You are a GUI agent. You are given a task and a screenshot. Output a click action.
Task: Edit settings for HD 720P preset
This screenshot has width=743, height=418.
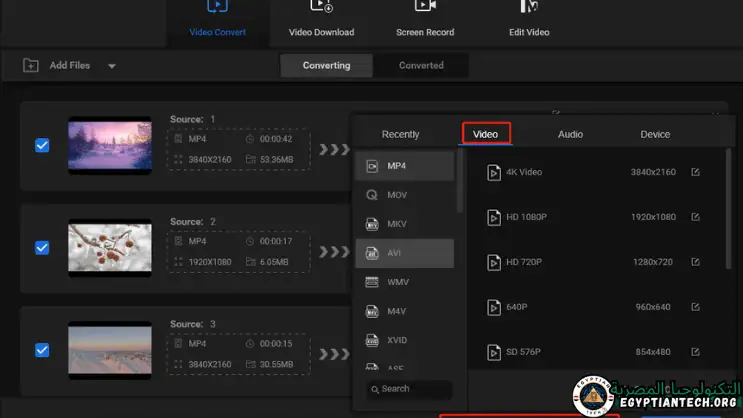(695, 262)
